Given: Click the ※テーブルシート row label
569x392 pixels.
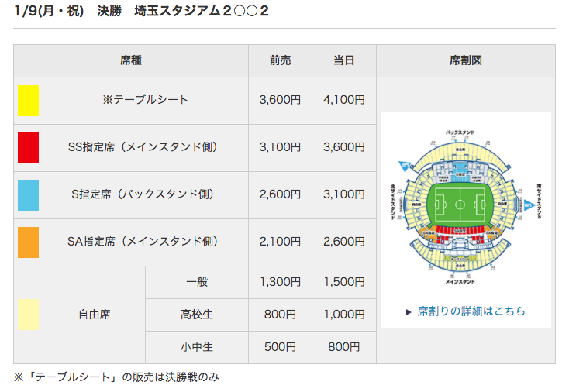Looking at the screenshot, I should 146,100.
